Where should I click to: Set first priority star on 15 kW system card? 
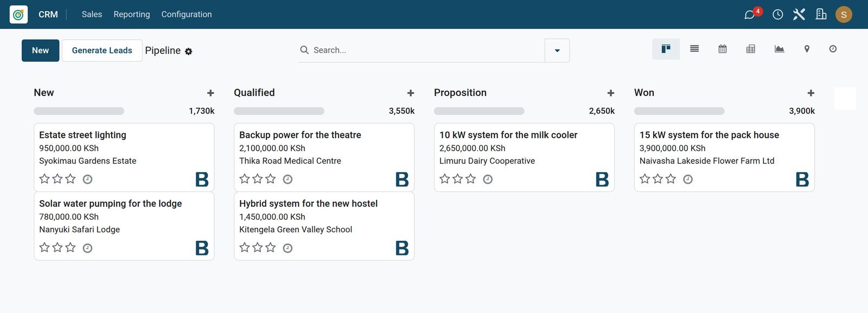645,179
